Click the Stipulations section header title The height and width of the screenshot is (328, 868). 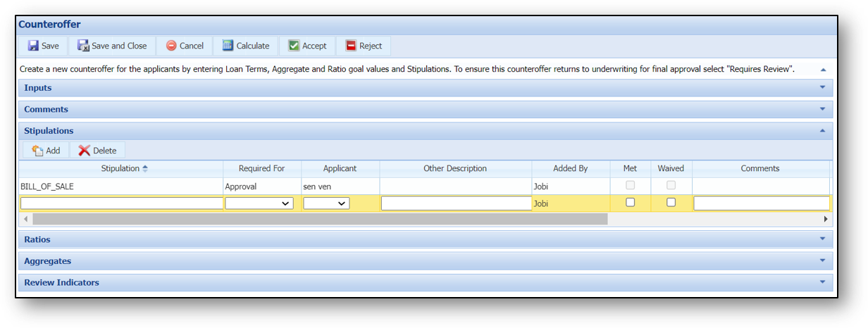[49, 131]
